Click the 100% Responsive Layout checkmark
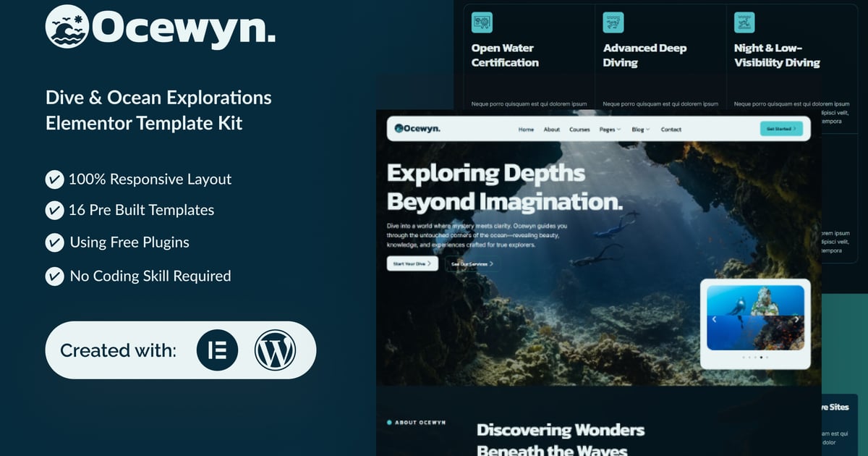This screenshot has height=456, width=868. [x=54, y=180]
